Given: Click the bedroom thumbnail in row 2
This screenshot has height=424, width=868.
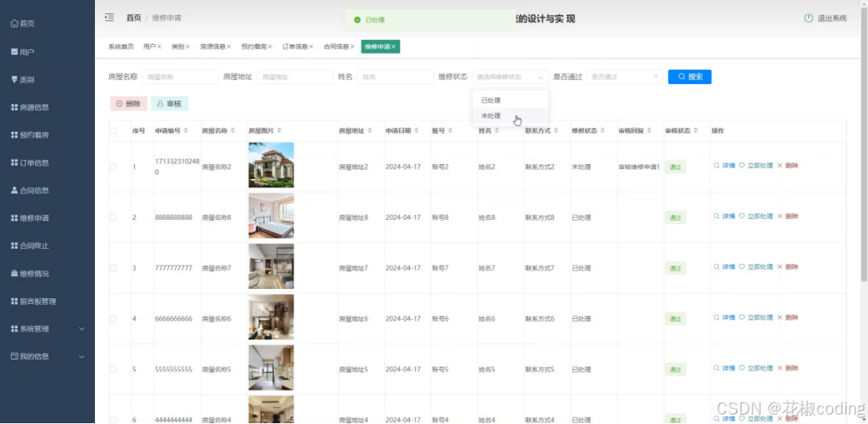Looking at the screenshot, I should pos(272,216).
